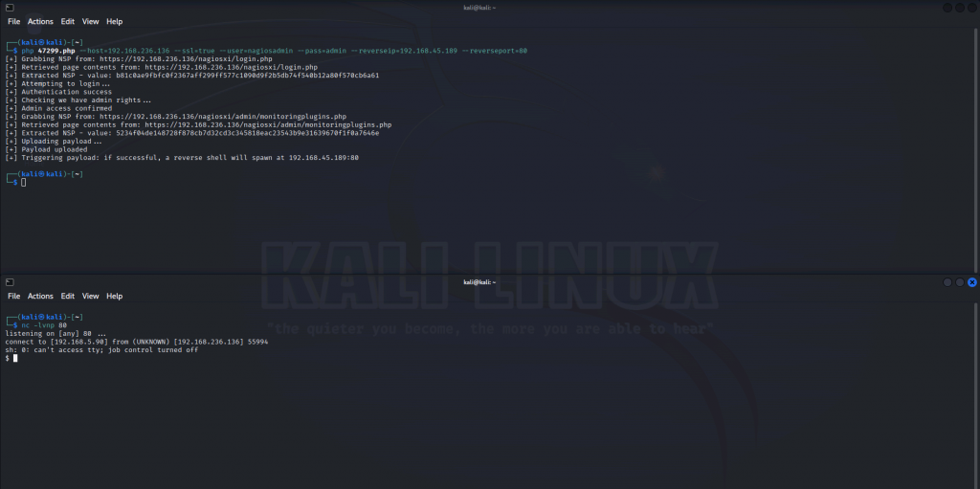Click 'Retrieved page contents' monitoringplugins.php line

[x=198, y=124]
